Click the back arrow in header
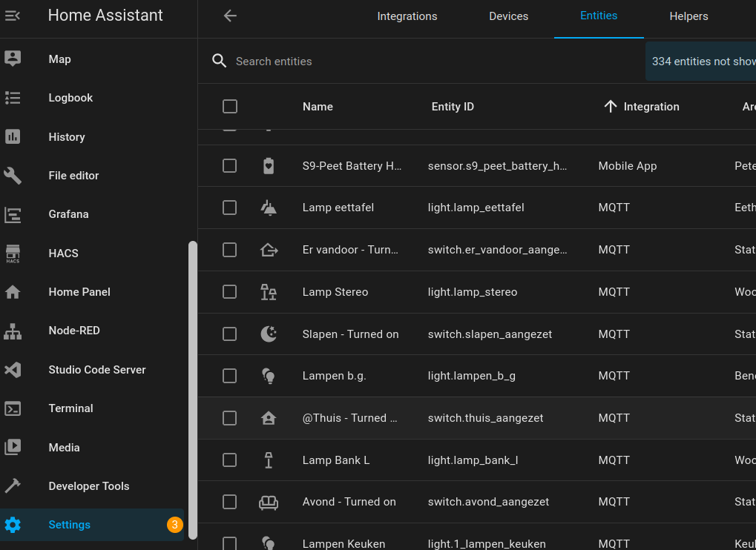The width and height of the screenshot is (756, 550). point(230,16)
